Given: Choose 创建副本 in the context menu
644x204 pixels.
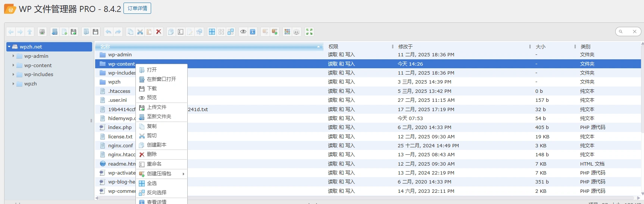Looking at the screenshot, I should 161,145.
